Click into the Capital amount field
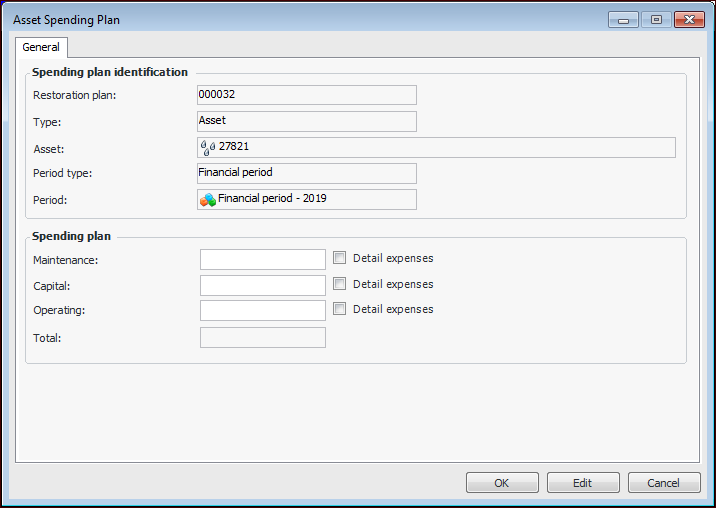 tap(263, 285)
